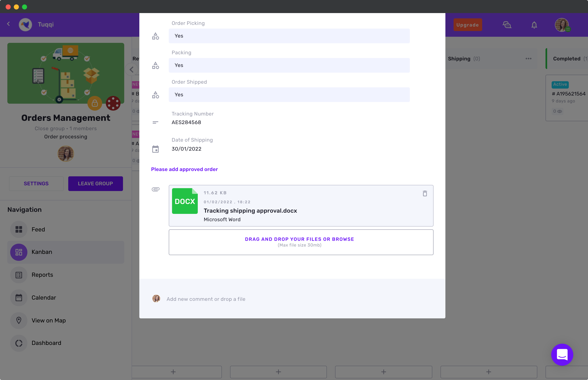Open the purple support chat bubble
This screenshot has width=588, height=380.
pos(562,354)
